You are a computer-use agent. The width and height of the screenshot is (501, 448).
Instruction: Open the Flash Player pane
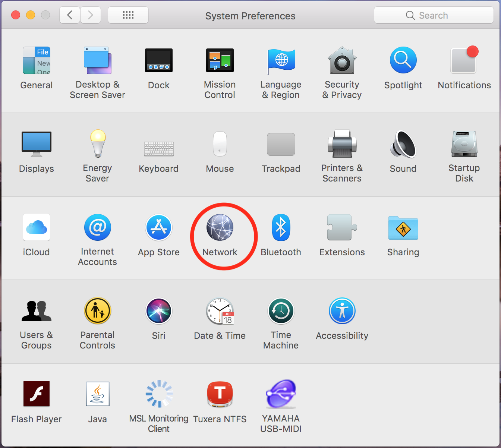[x=37, y=395]
